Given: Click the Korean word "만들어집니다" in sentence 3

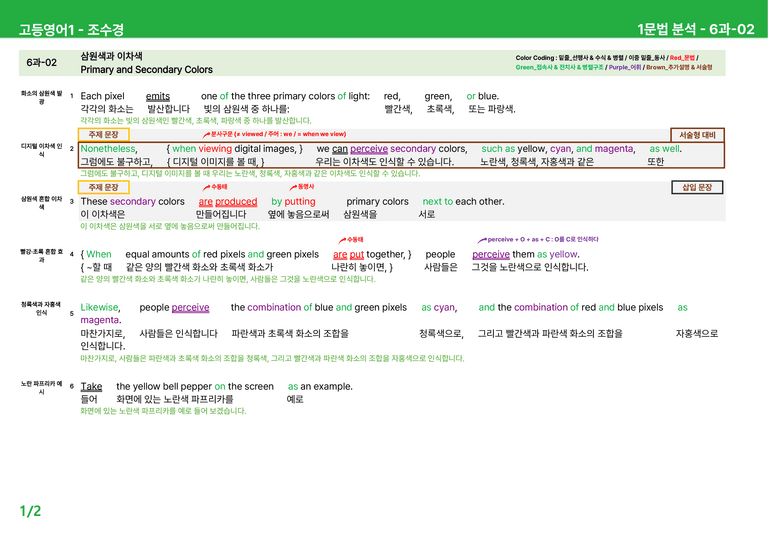Looking at the screenshot, I should pos(221,214).
